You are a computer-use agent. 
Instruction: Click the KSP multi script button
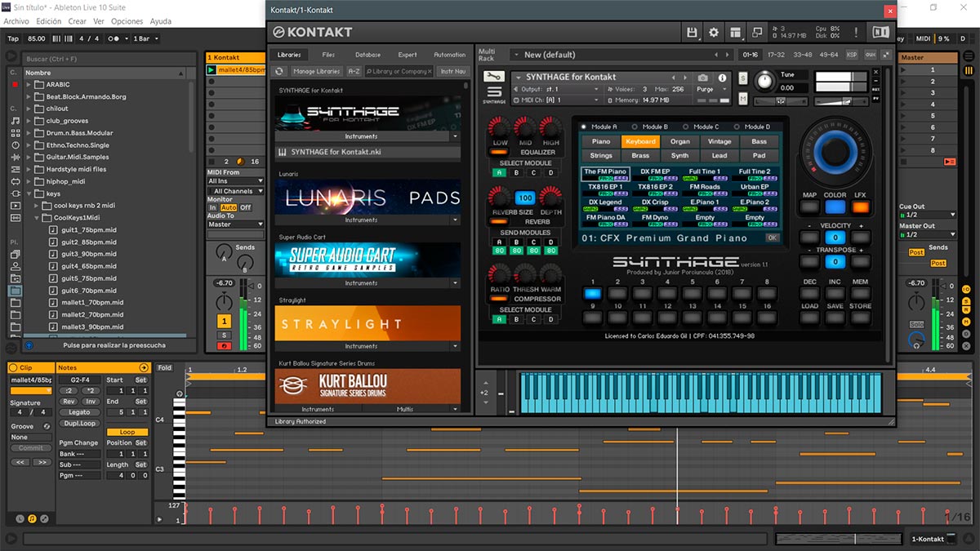[x=852, y=55]
